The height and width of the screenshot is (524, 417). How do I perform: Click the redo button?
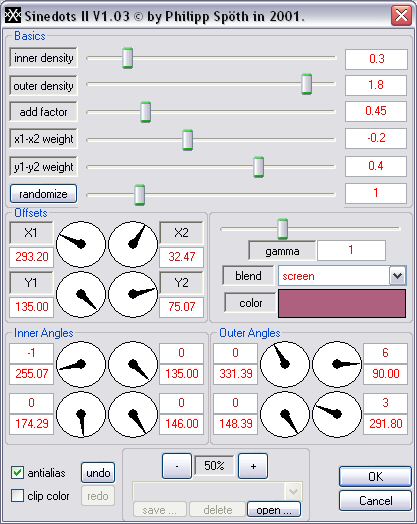(98, 496)
